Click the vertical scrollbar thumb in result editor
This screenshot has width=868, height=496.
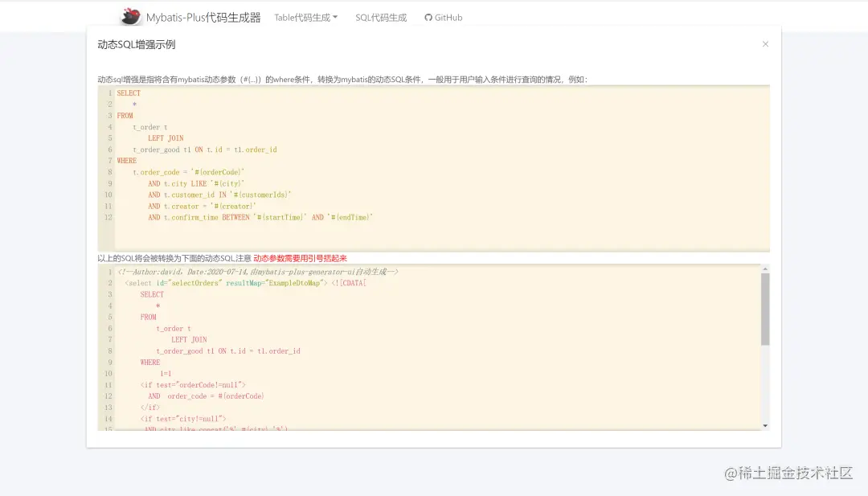click(x=765, y=309)
